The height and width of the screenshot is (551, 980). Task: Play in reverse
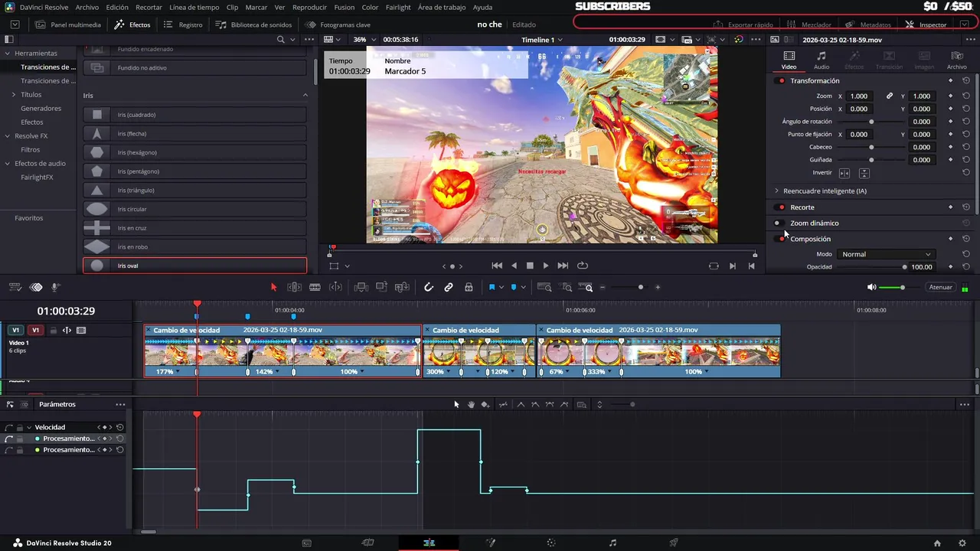pyautogui.click(x=514, y=266)
